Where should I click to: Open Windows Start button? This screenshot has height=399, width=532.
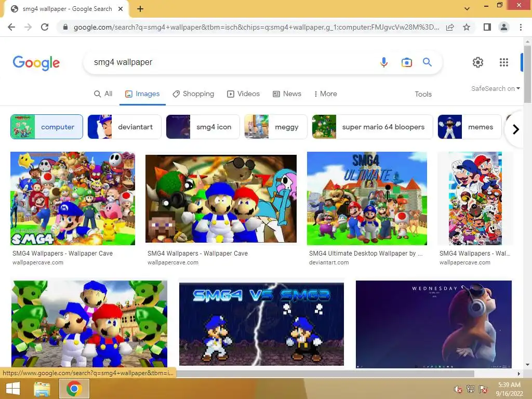pyautogui.click(x=13, y=389)
